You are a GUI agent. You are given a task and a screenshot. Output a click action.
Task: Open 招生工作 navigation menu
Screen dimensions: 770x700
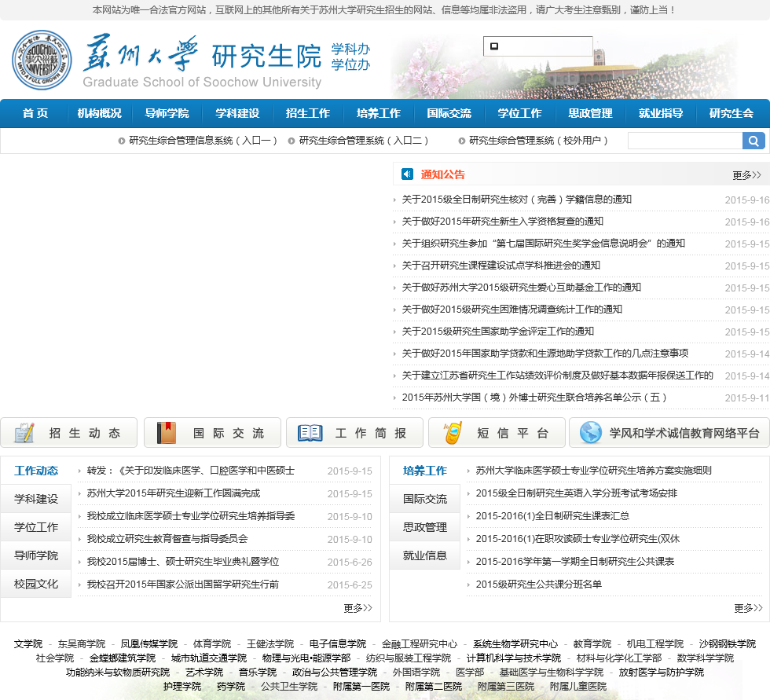pyautogui.click(x=308, y=113)
